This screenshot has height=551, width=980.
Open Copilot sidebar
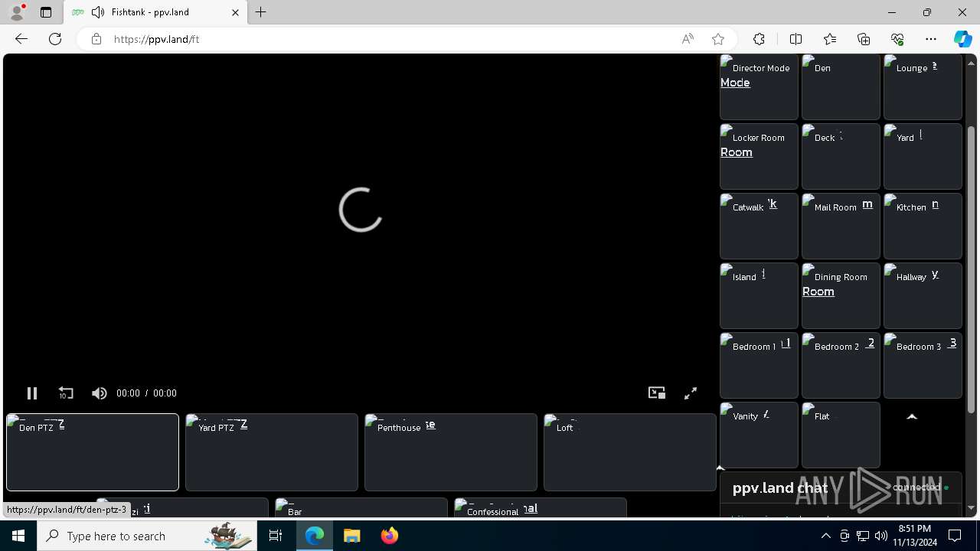(962, 39)
